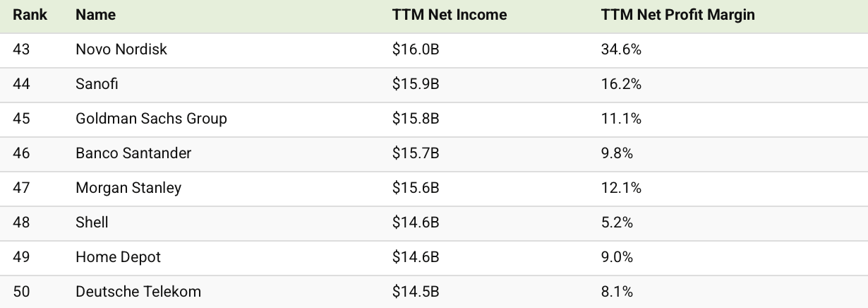Click Morgan Stanley's $15.6B income cell
Screen dimensions: 868x308
(416, 188)
